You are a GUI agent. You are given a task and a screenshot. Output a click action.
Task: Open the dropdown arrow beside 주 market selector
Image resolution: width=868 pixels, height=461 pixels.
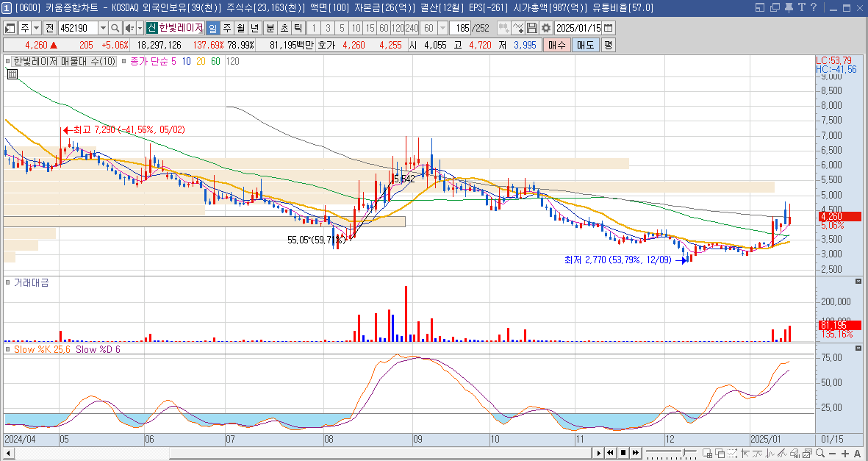[x=37, y=28]
